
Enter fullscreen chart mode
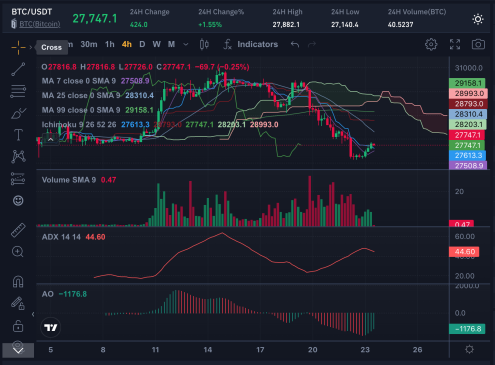click(x=455, y=44)
